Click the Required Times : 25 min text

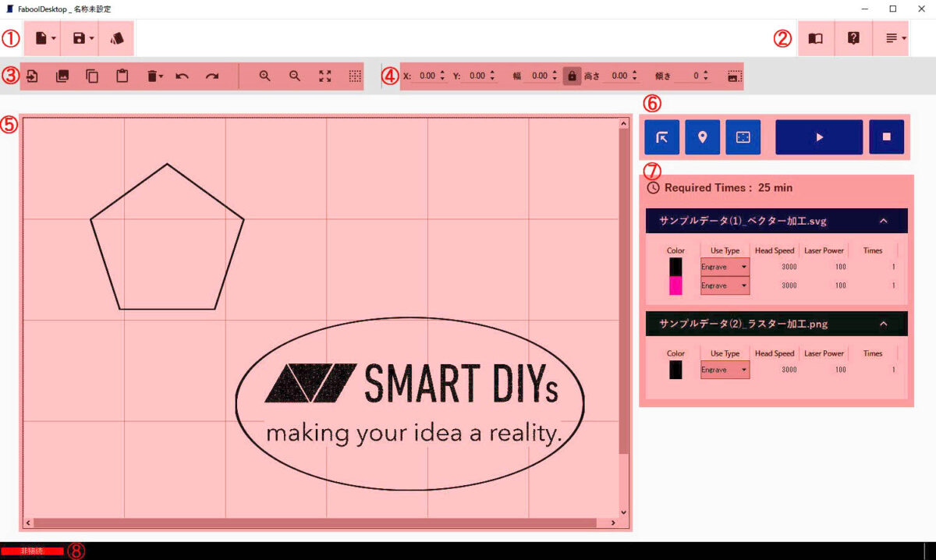tap(729, 188)
